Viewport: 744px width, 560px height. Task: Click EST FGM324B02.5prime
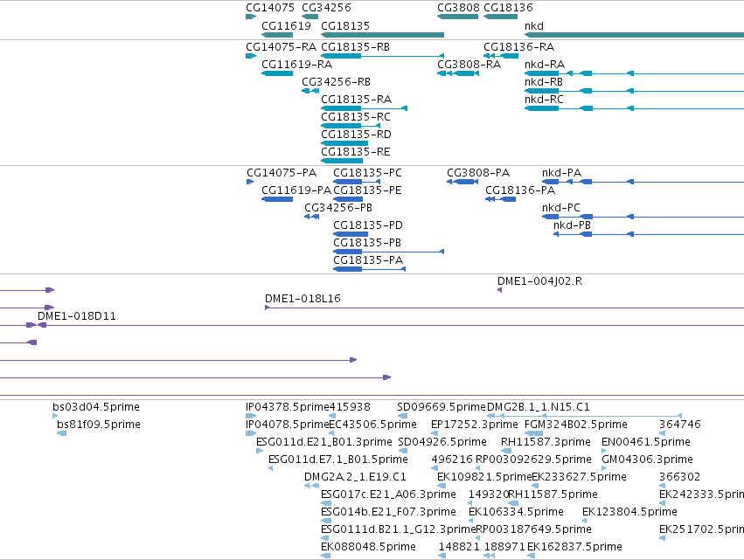click(x=534, y=433)
